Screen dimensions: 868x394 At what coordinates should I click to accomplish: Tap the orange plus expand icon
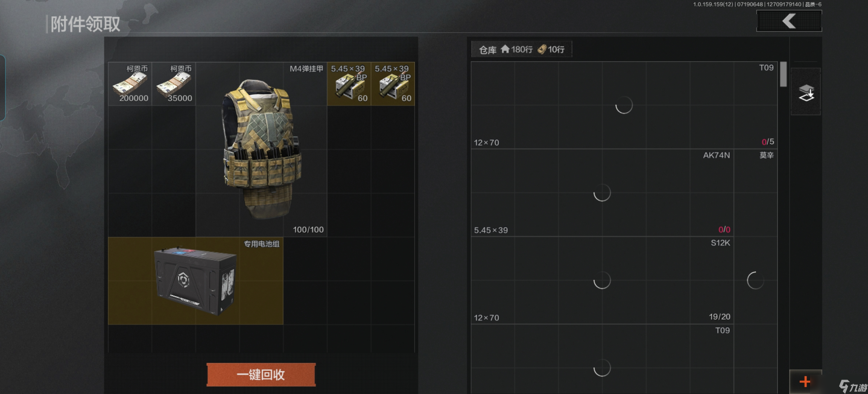tap(805, 382)
